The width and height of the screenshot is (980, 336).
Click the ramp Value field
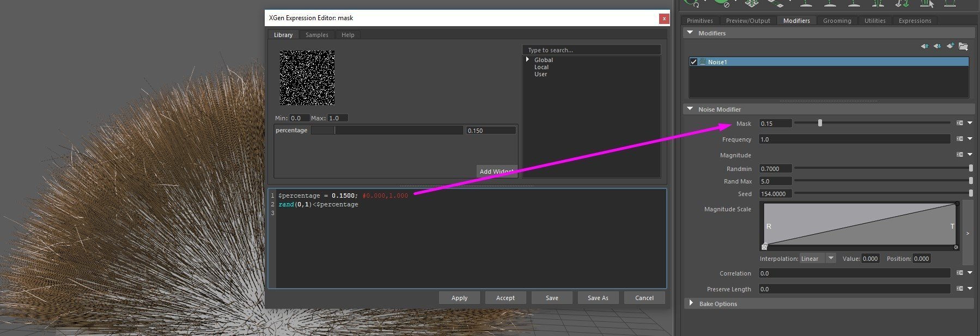pyautogui.click(x=870, y=258)
